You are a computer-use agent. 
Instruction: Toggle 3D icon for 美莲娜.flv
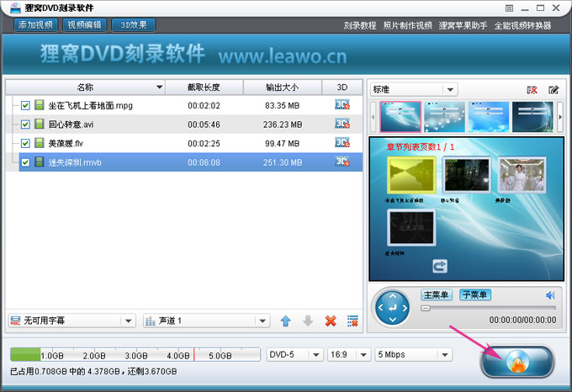pos(342,143)
